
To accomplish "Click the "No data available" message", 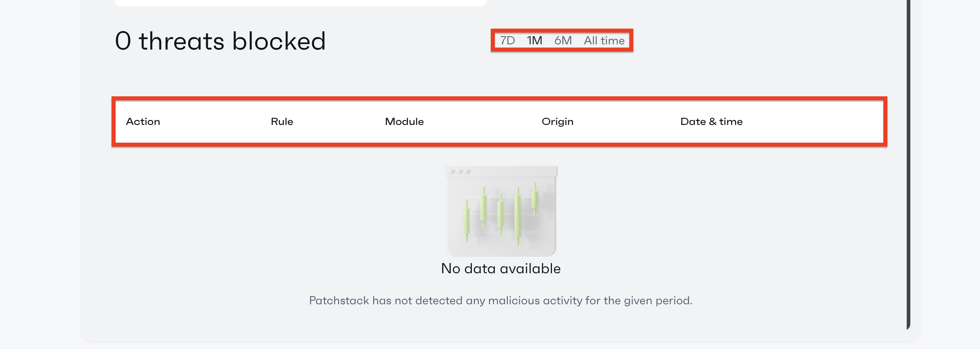I will [501, 269].
